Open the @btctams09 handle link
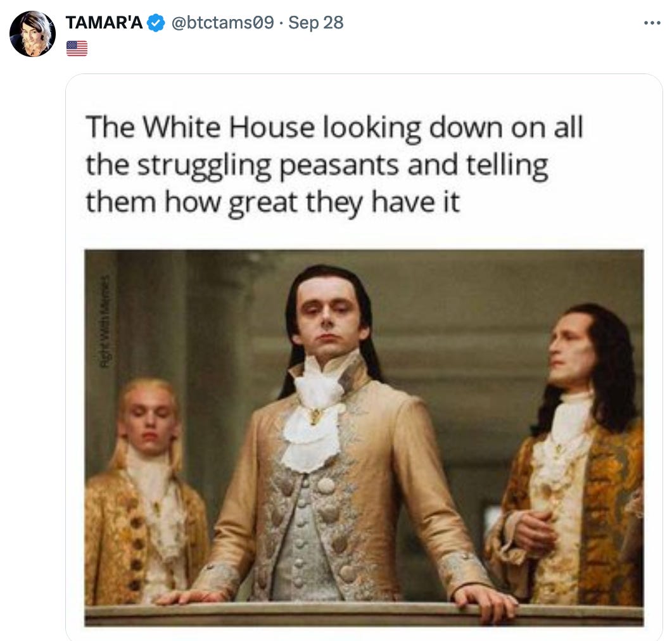 click(x=222, y=23)
